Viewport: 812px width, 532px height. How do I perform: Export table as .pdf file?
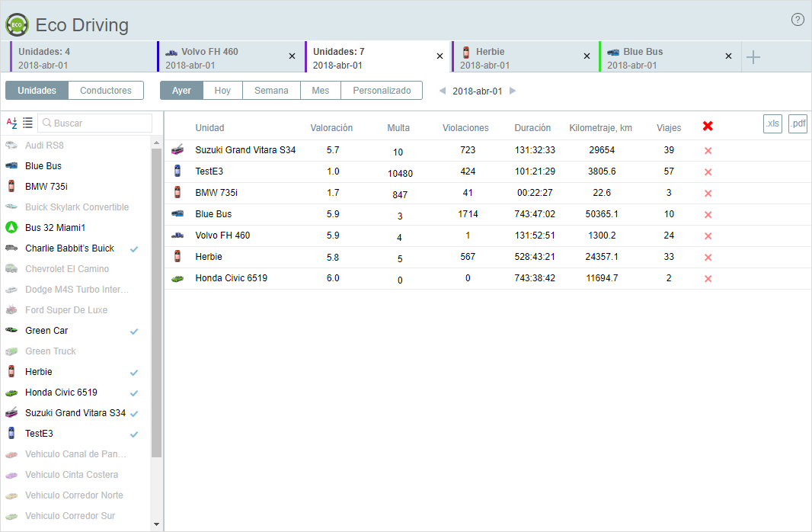pos(797,124)
